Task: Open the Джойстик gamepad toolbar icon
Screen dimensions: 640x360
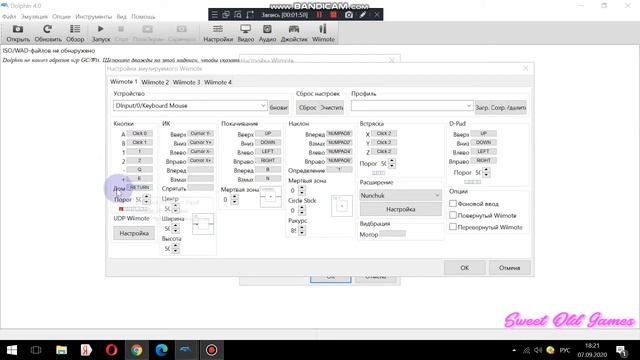Action: point(294,33)
